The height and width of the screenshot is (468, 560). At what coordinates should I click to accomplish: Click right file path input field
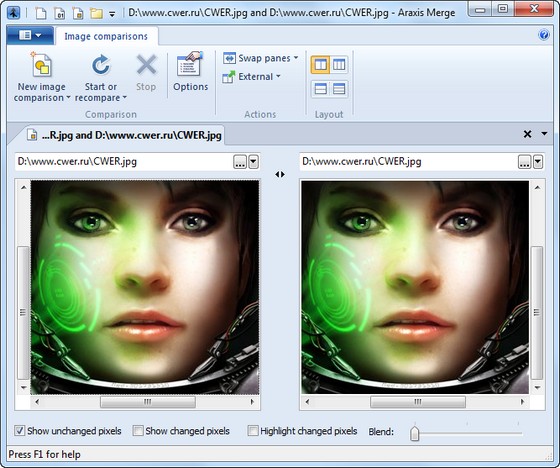408,161
